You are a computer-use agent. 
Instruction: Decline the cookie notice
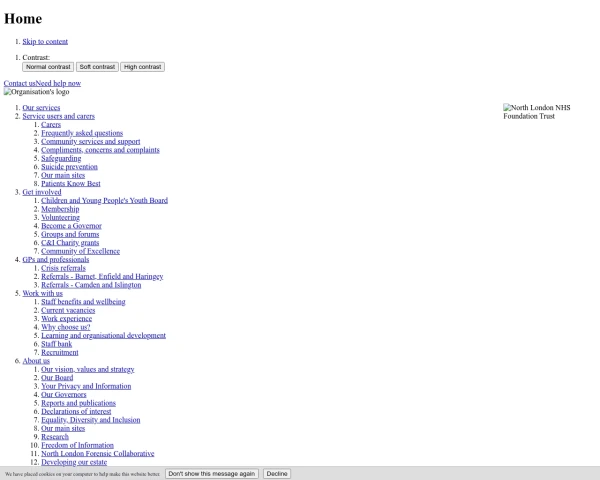[x=277, y=473]
